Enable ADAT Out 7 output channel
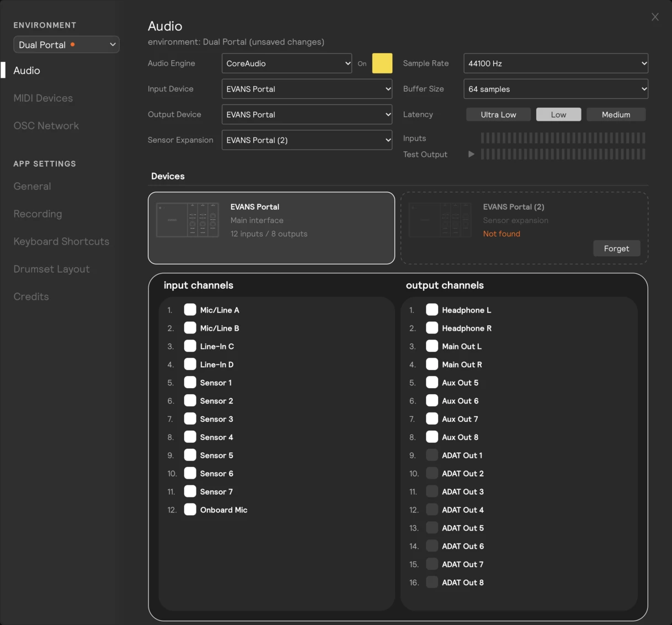Screen dimensions: 672x625 point(432,565)
